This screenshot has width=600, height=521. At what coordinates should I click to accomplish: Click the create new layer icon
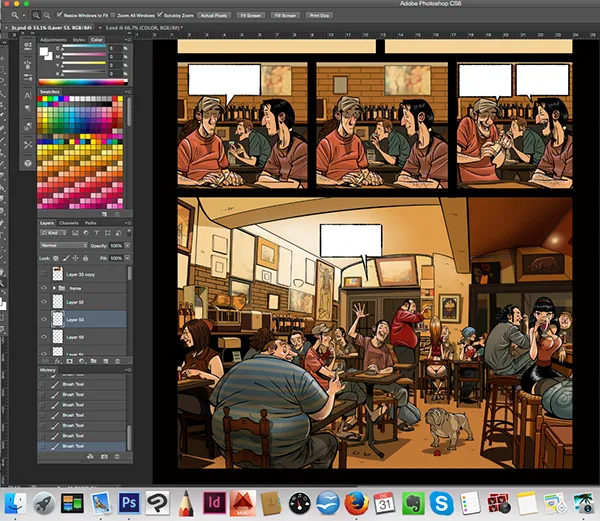pyautogui.click(x=106, y=361)
